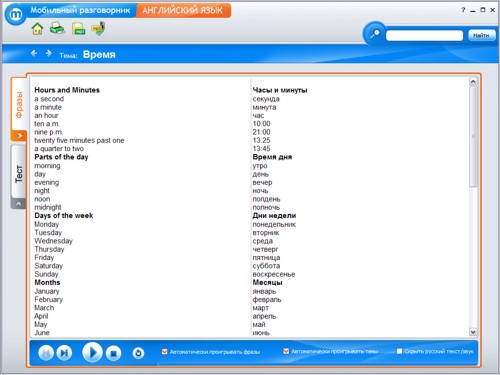Click Russian word 'полдень'
The width and height of the screenshot is (500, 375).
[266, 199]
